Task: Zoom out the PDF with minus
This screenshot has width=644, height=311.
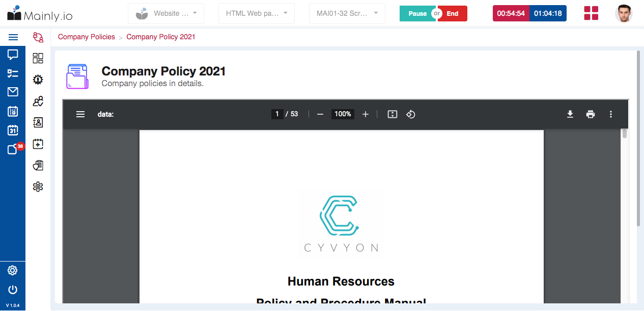Action: tap(320, 114)
